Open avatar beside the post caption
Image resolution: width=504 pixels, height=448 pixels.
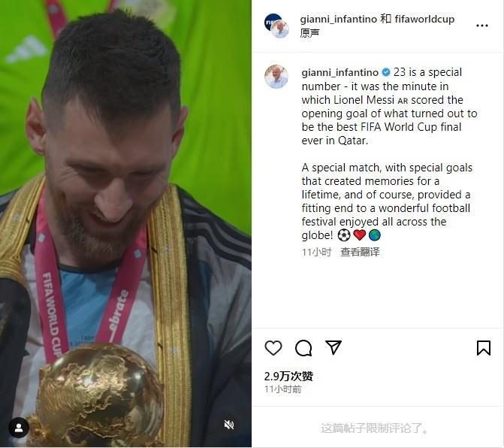[x=276, y=77]
